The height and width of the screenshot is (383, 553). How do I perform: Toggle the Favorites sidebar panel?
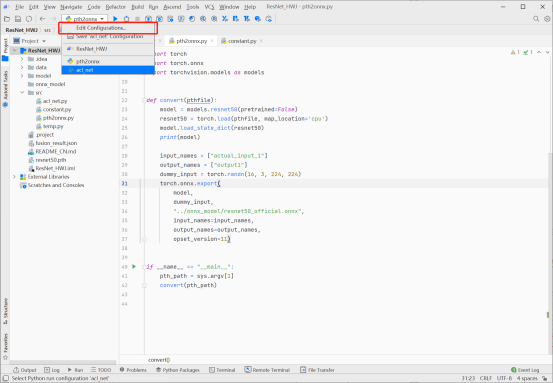click(5, 346)
